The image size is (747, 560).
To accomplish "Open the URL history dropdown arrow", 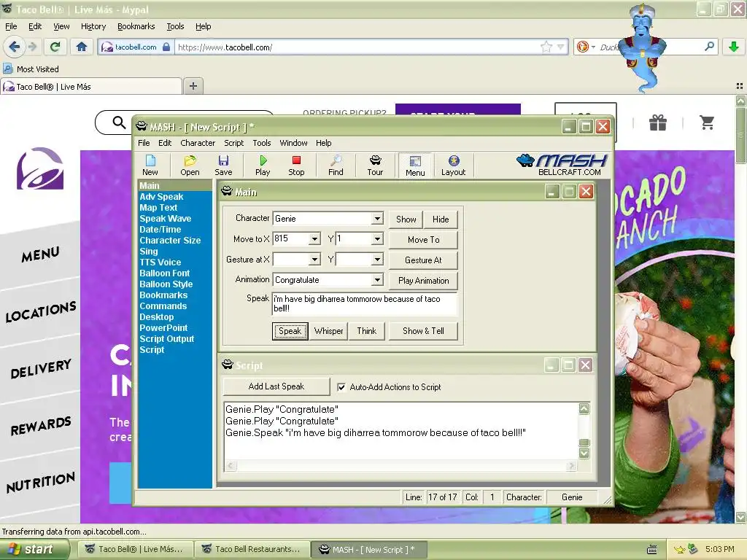I will tap(561, 47).
